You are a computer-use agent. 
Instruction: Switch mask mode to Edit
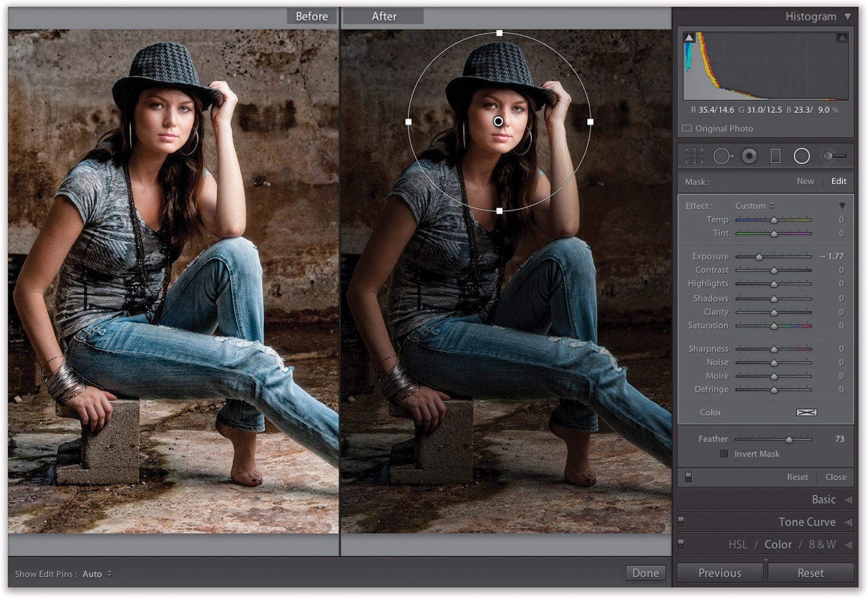coord(838,181)
